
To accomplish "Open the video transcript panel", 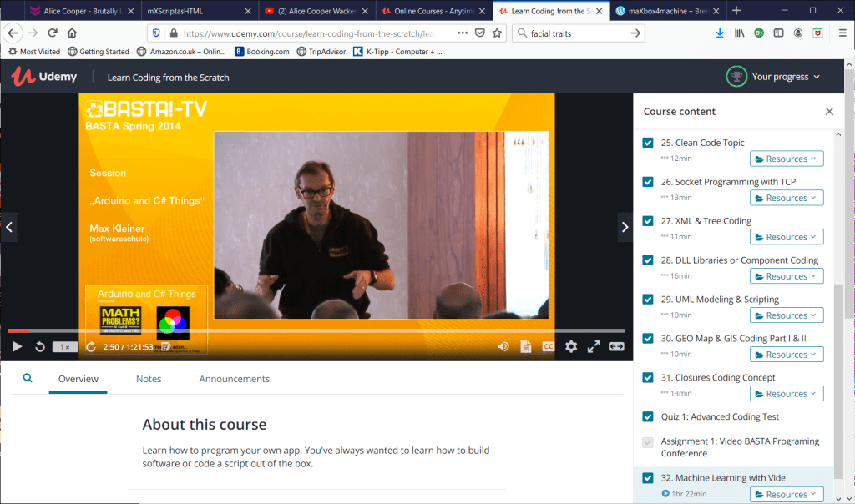I will (x=526, y=346).
